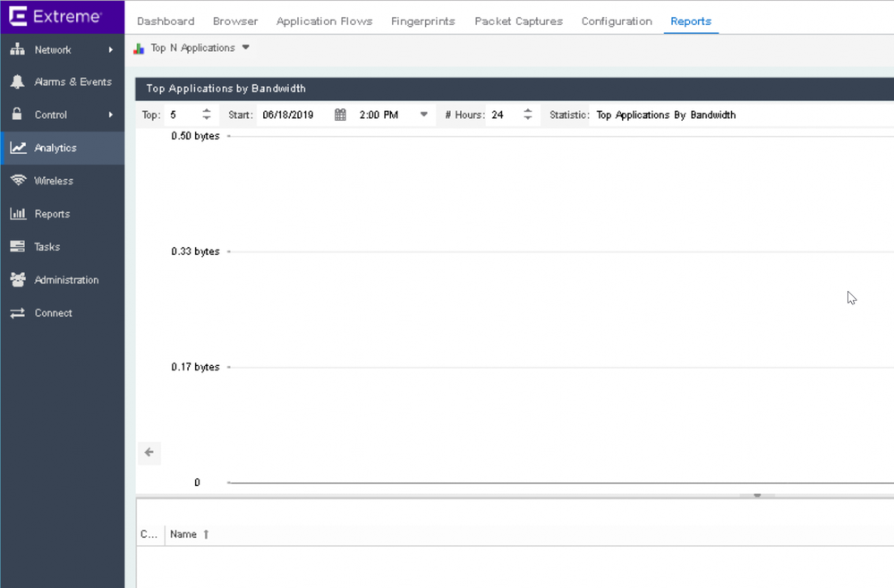Click the Network icon in sidebar
Viewport: 894px width, 588px height.
coord(17,49)
